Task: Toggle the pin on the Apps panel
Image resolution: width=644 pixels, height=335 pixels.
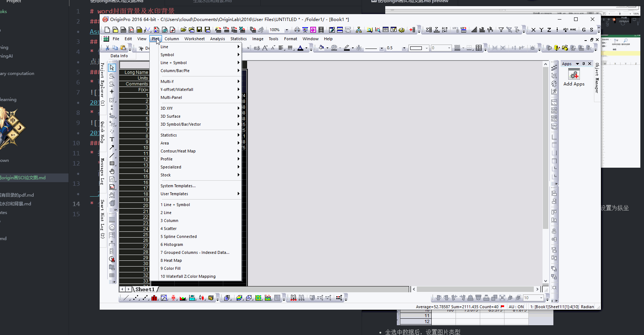Action: click(583, 64)
